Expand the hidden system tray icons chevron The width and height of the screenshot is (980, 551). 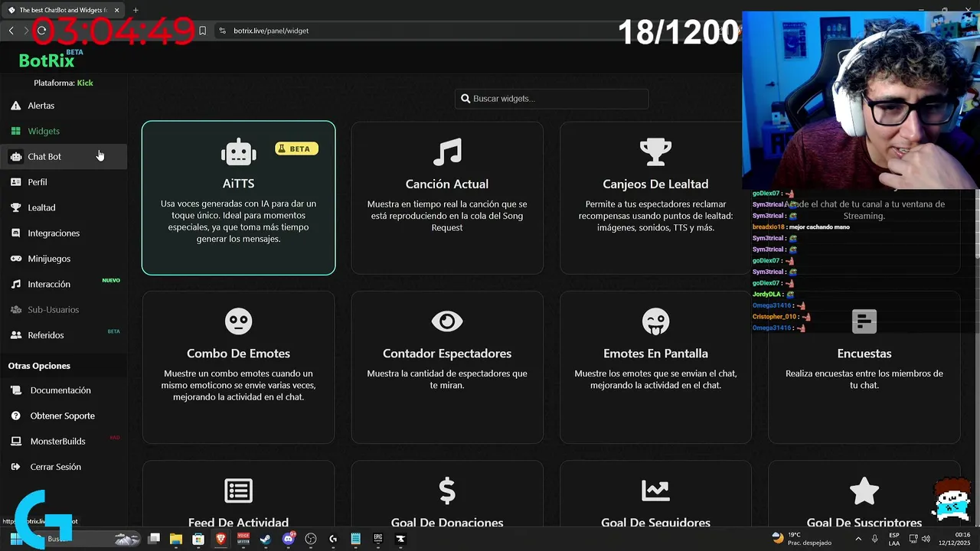[x=857, y=539]
